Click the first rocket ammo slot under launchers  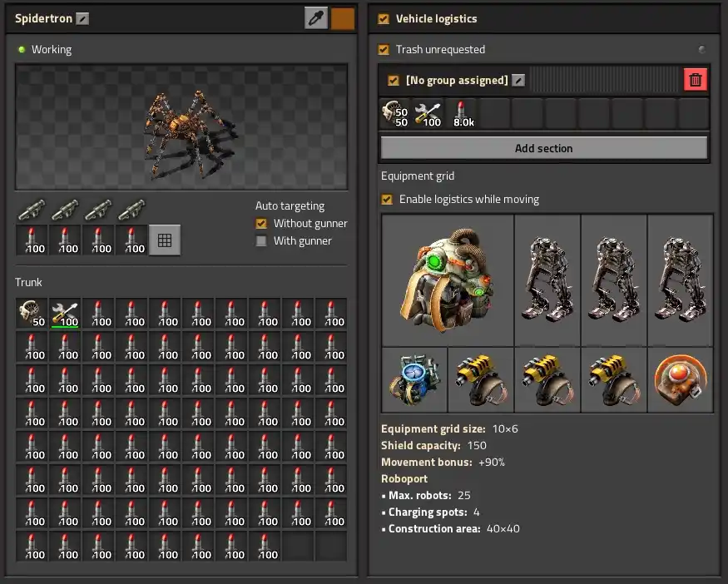point(32,240)
